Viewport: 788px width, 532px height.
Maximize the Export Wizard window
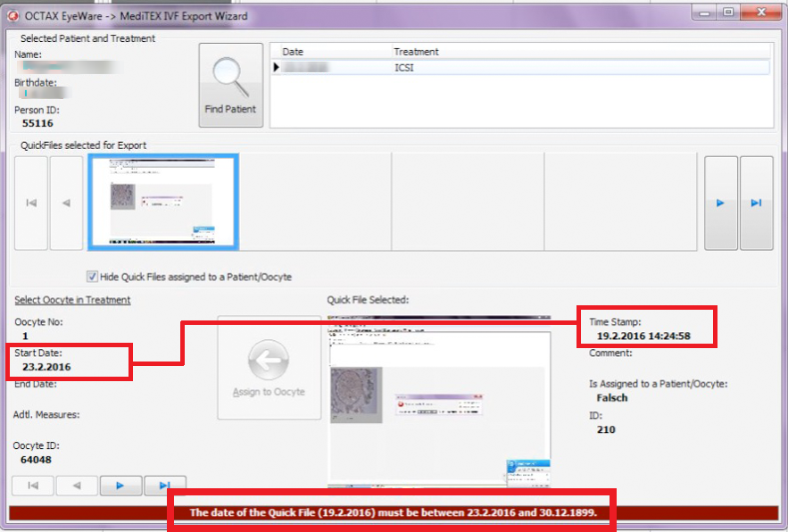click(x=728, y=12)
